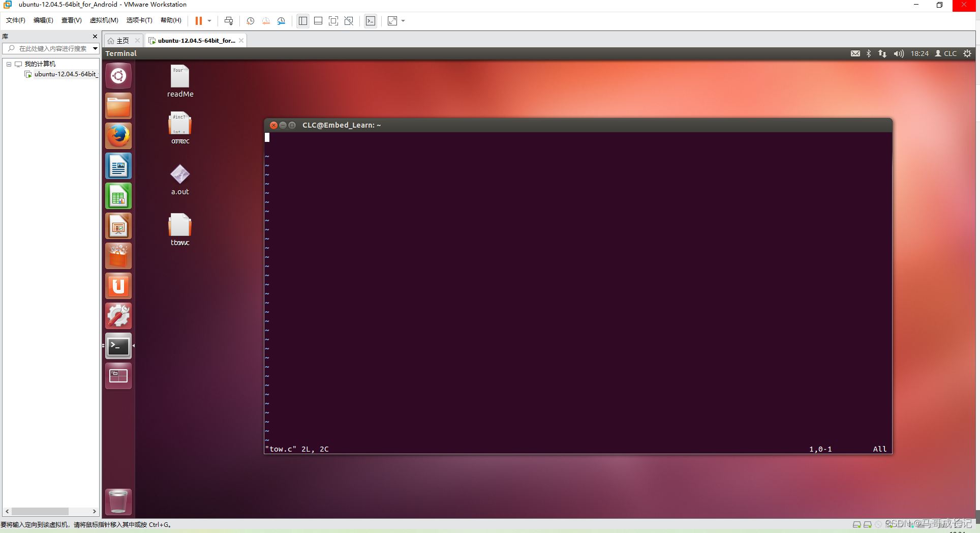Image resolution: width=980 pixels, height=533 pixels.
Task: Open the sound volume indicator
Action: click(899, 53)
